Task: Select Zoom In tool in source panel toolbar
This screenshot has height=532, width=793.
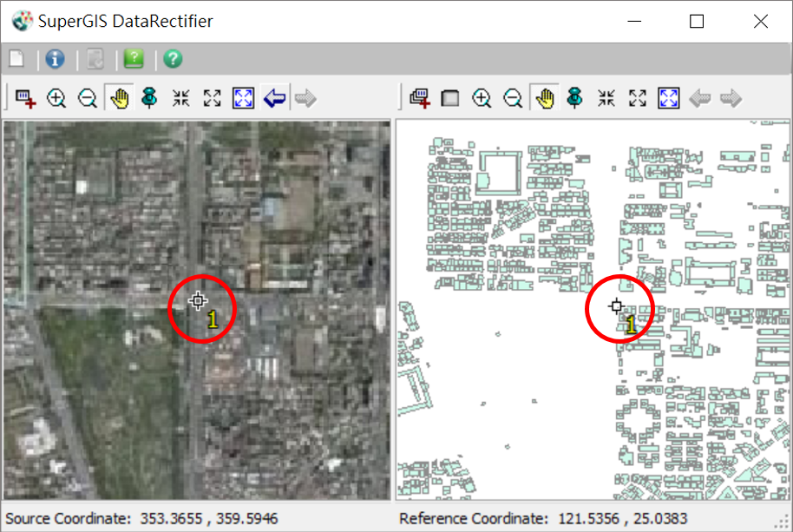Action: [56, 98]
